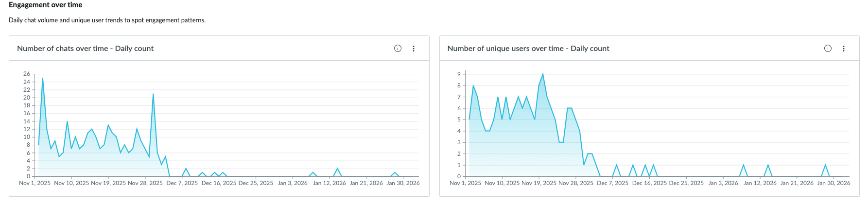
Task: Click 'Jan 30, 2026' label in unique users chart
Action: 833,183
